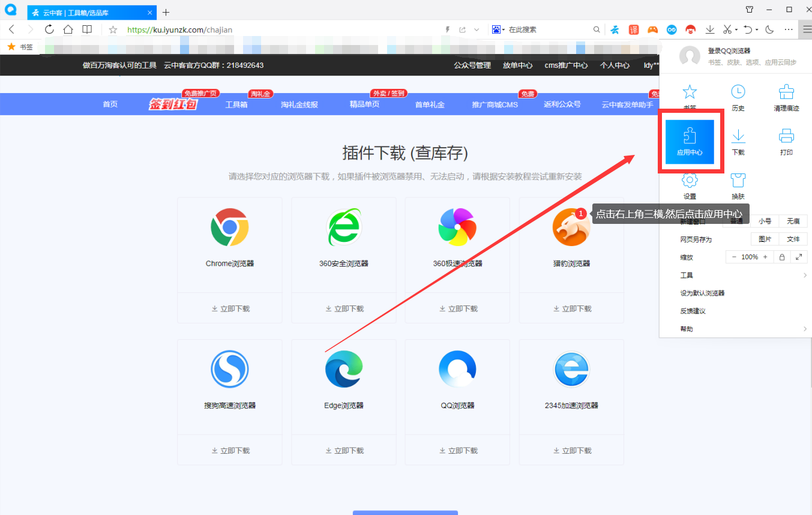This screenshot has width=812, height=515.
Task: Open the screenshot tool dropdown arrow
Action: (736, 29)
